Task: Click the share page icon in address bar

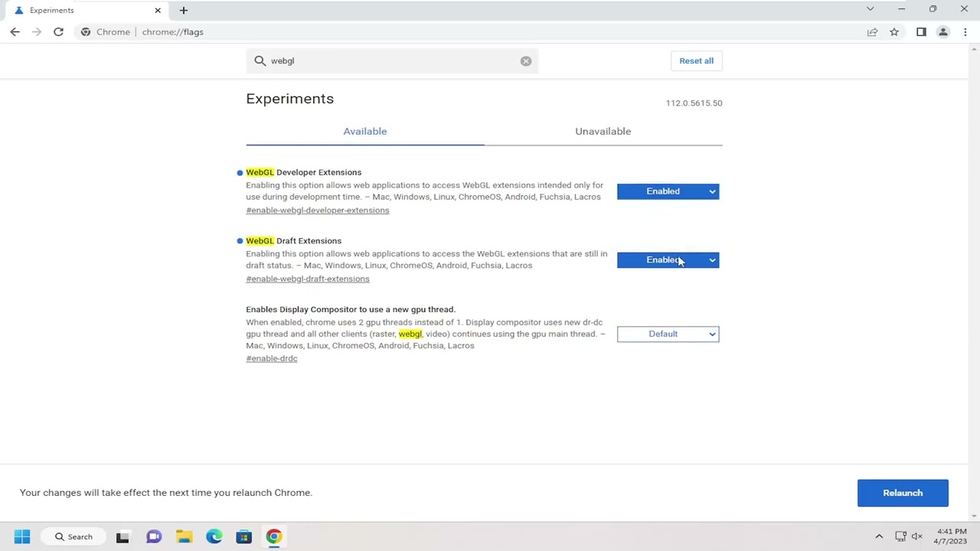Action: pyautogui.click(x=872, y=32)
